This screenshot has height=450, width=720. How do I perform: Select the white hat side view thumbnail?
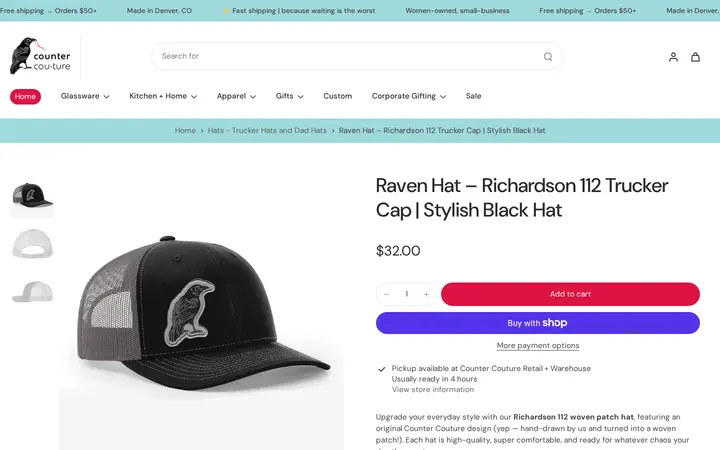click(32, 292)
